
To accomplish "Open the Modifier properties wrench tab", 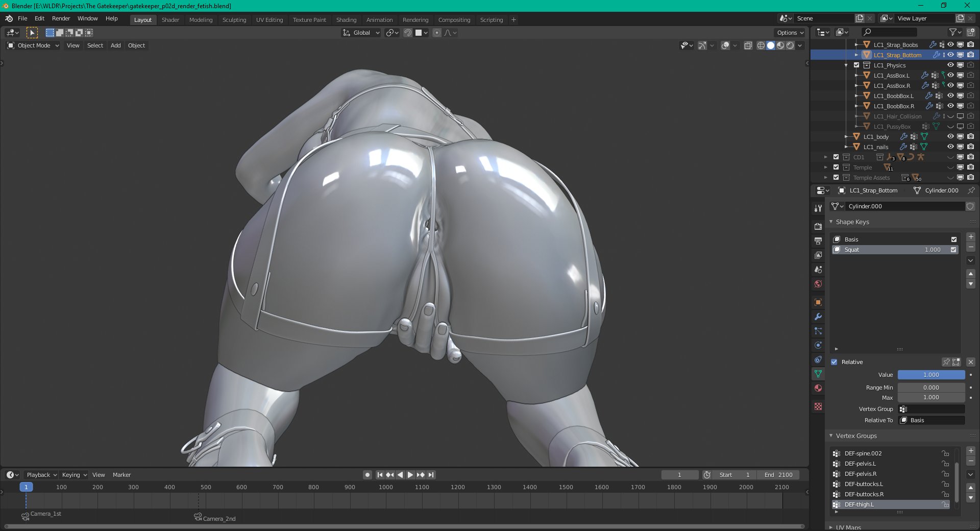I will coord(818,317).
